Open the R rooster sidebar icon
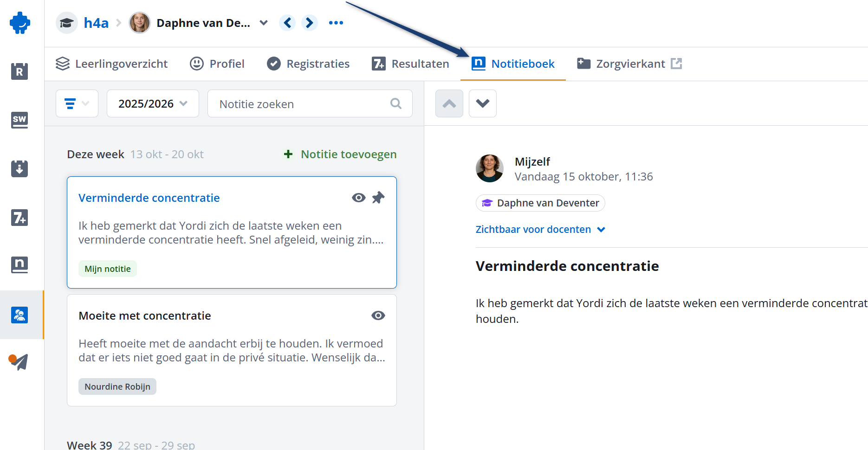The height and width of the screenshot is (450, 868). pos(19,71)
